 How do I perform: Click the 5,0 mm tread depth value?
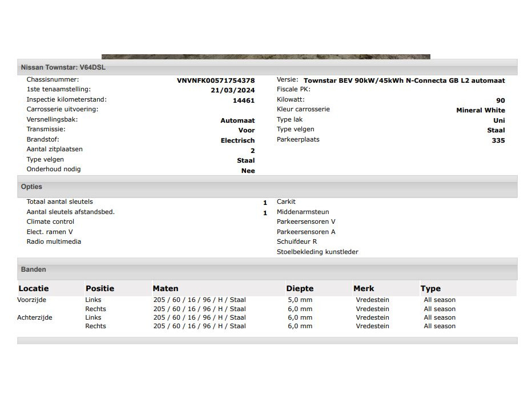pyautogui.click(x=300, y=300)
